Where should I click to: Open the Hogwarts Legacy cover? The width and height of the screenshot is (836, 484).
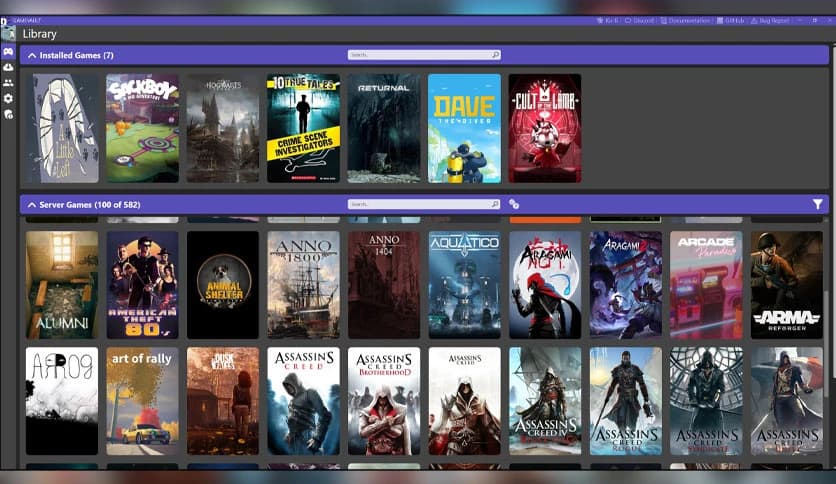coord(223,128)
